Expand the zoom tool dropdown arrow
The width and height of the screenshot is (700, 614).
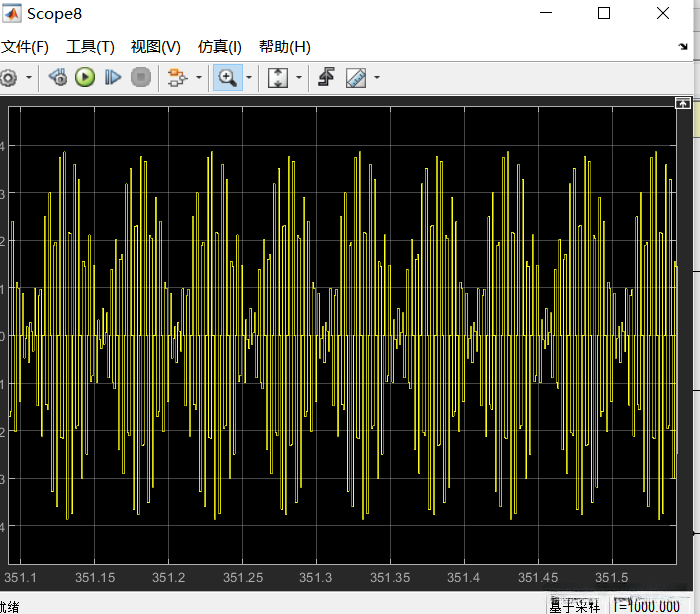click(248, 77)
